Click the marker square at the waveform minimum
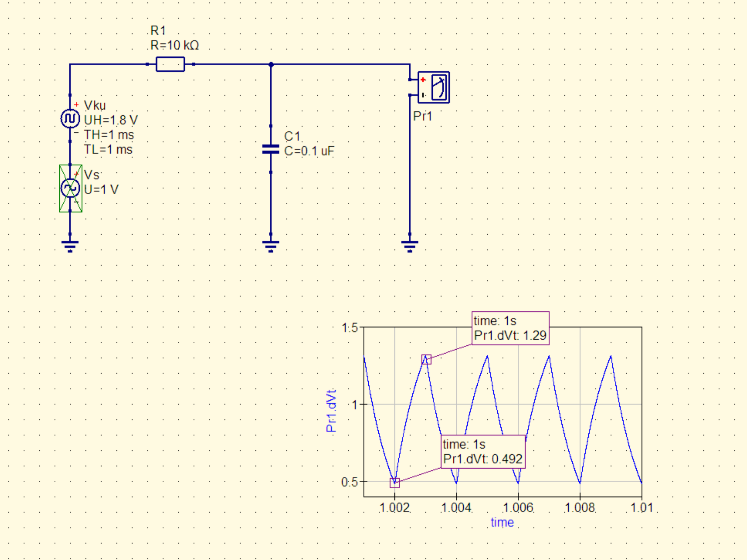747x560 pixels. pyautogui.click(x=395, y=483)
